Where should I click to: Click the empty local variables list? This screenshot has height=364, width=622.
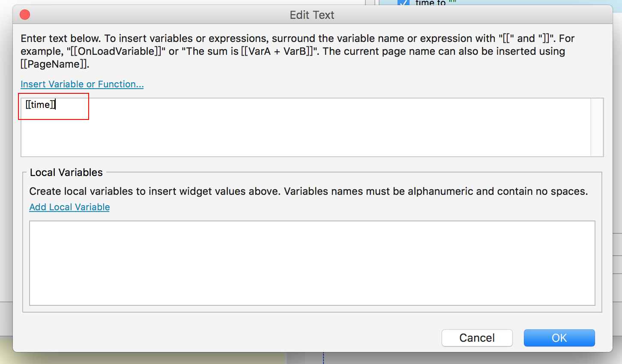tap(312, 263)
